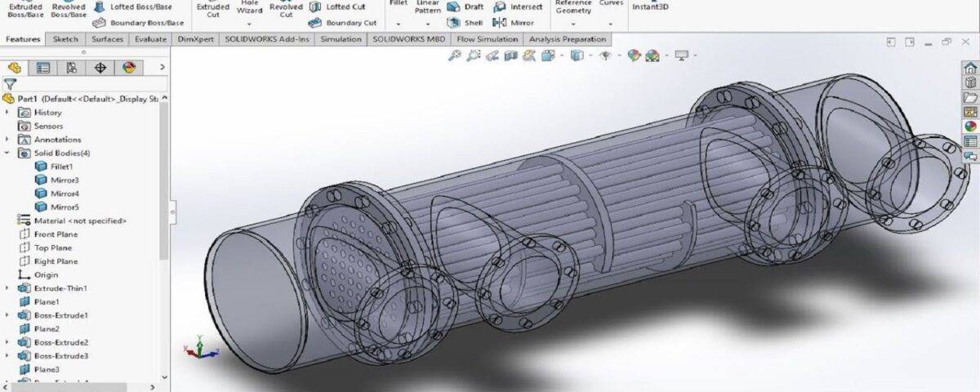Click the Apply Scene icon

point(654,56)
